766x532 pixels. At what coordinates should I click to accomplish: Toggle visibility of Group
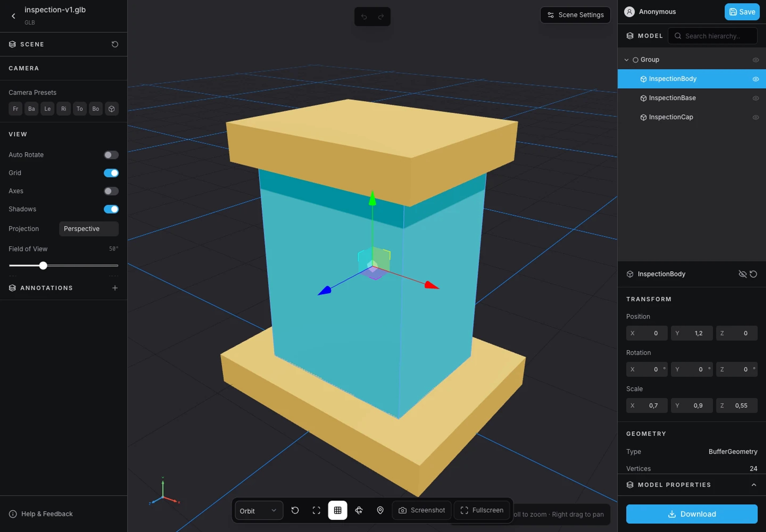point(755,60)
